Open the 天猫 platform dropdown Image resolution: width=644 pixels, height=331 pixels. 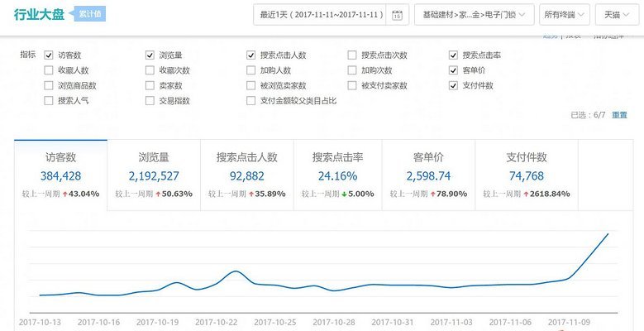click(617, 15)
